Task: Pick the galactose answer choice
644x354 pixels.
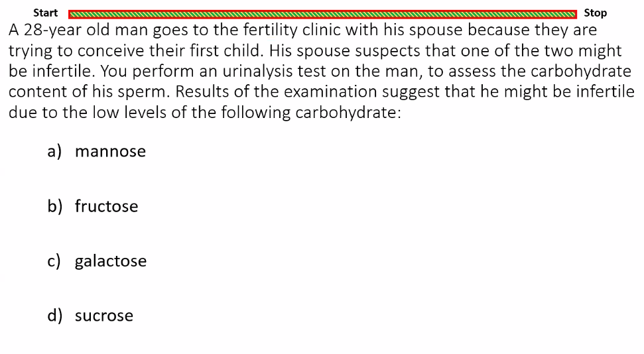Action: (111, 261)
